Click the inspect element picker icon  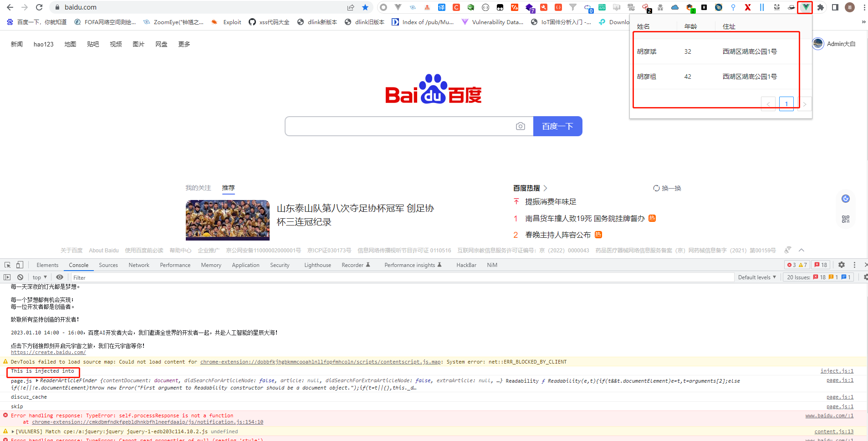click(8, 265)
